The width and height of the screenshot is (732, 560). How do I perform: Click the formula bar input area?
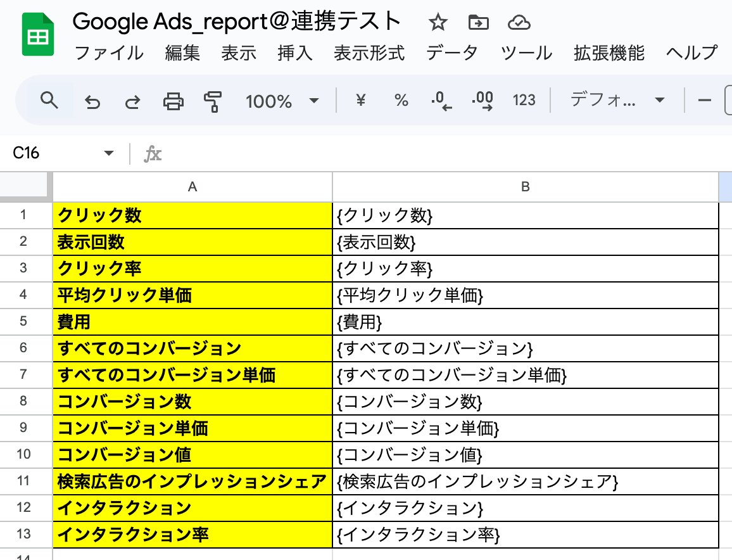coord(448,154)
